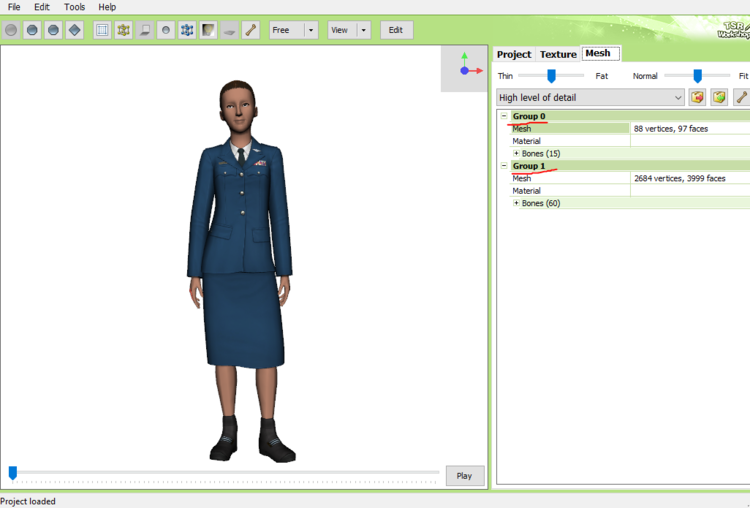
Task: Open the Help menu
Action: (107, 7)
